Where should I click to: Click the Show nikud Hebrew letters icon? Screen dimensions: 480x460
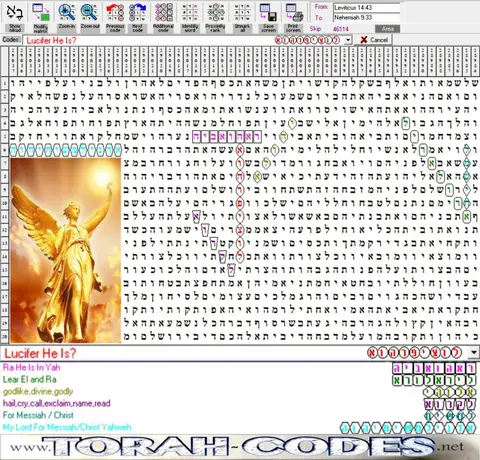[x=15, y=12]
